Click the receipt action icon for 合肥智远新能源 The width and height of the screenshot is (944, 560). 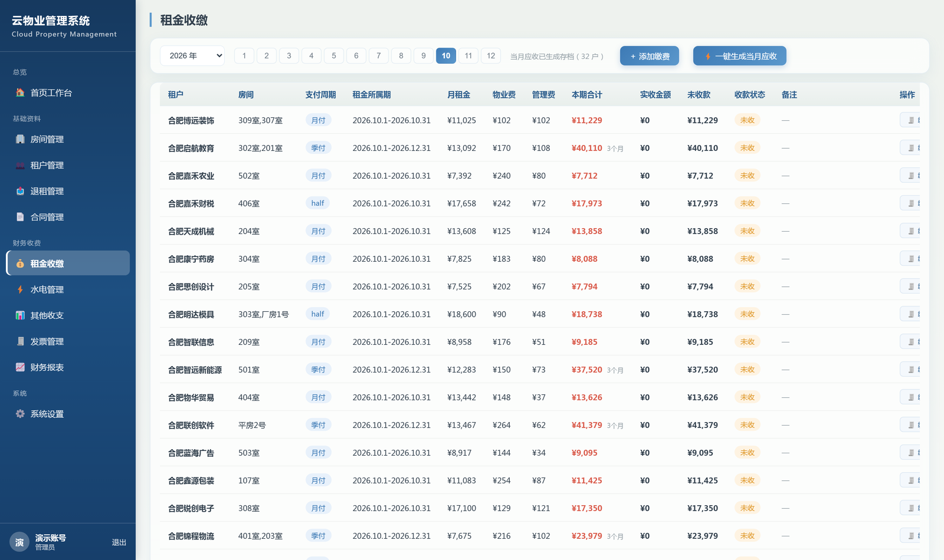point(911,370)
